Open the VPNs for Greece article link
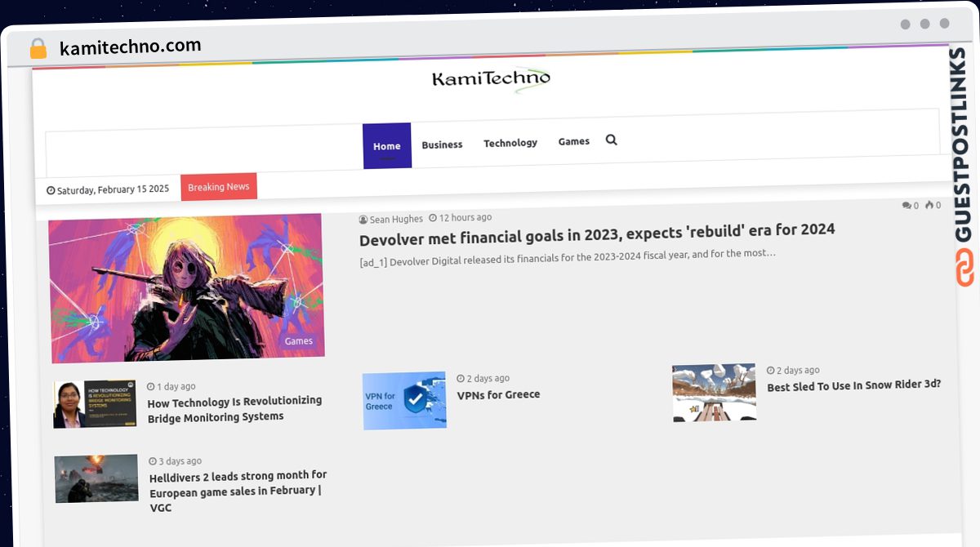The height and width of the screenshot is (547, 980). click(x=498, y=394)
